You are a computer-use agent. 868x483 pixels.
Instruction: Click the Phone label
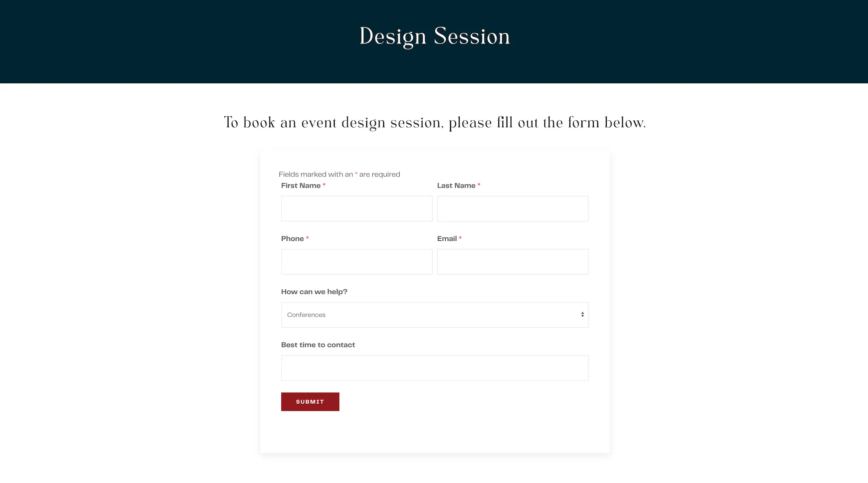[x=292, y=238]
